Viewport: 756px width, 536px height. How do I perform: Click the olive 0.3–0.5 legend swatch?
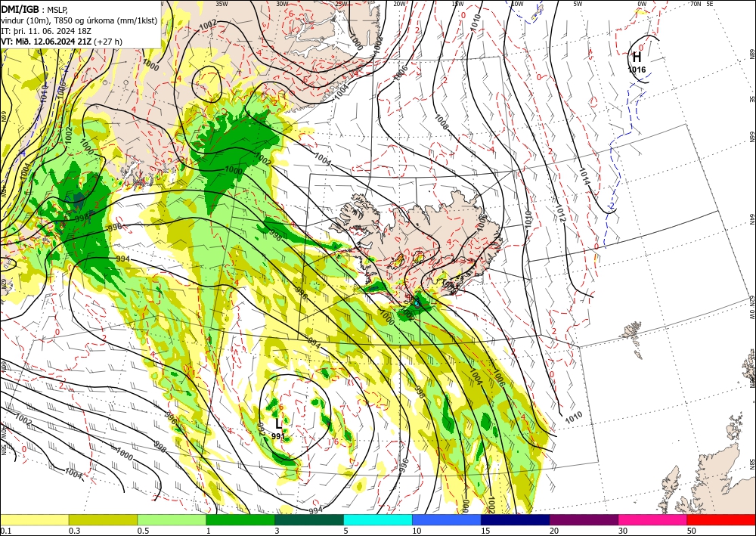coord(103,519)
